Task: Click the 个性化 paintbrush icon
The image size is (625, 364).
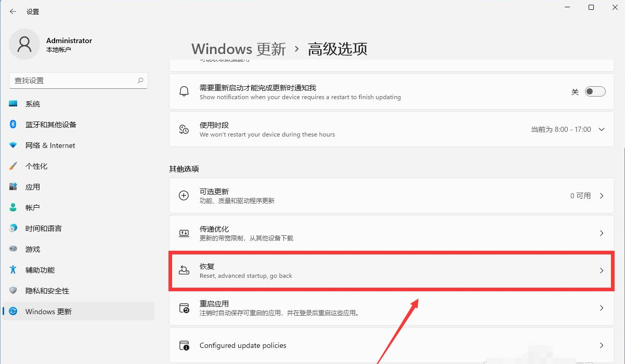Action: point(14,166)
